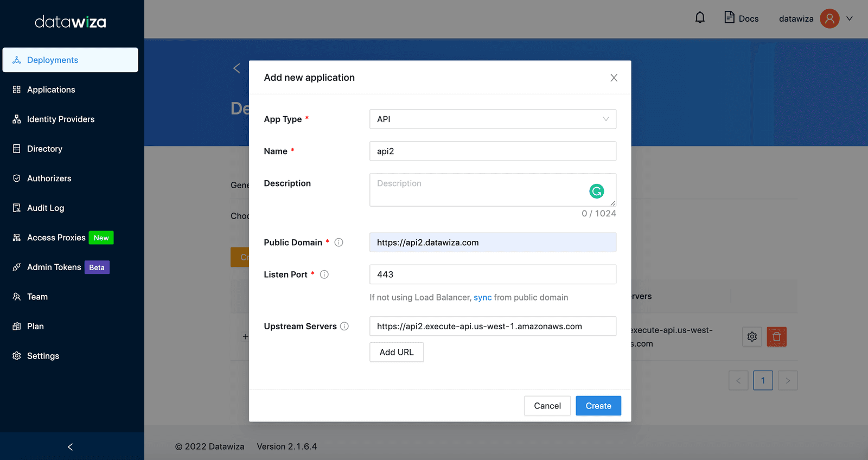Screen dimensions: 868x460
Task: Open the App Type dropdown
Action: (493, 119)
